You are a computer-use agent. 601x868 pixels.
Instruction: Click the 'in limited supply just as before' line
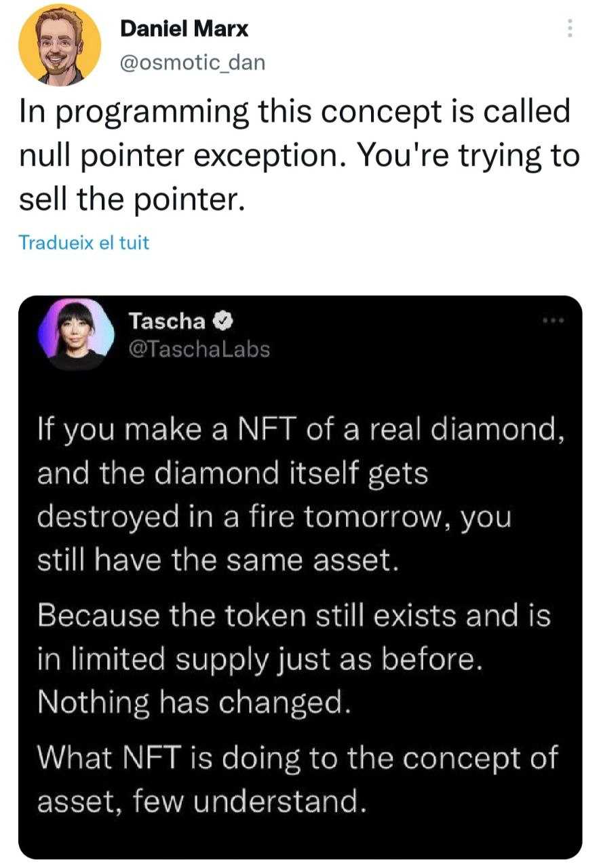click(260, 660)
